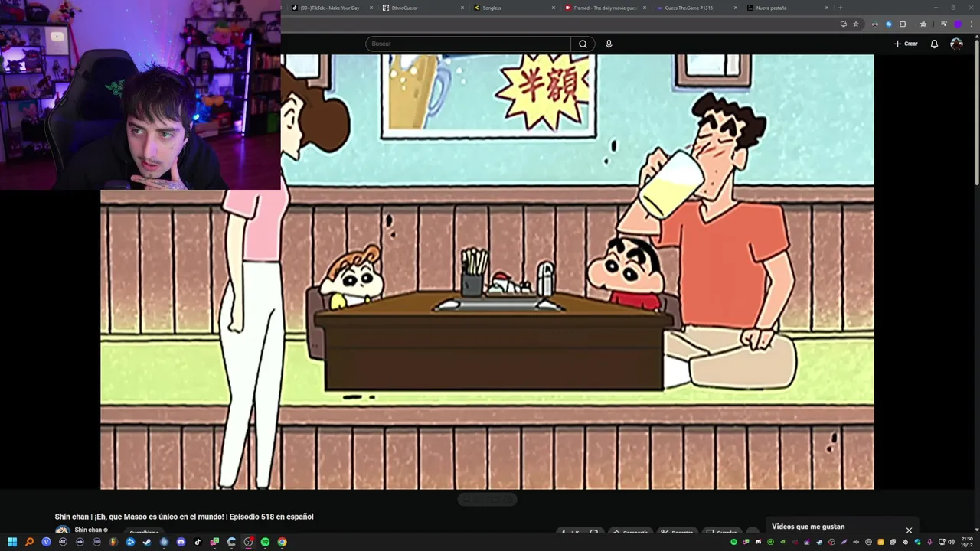Click the Discord icon in system tray
This screenshot has height=551, width=980.
click(x=758, y=542)
